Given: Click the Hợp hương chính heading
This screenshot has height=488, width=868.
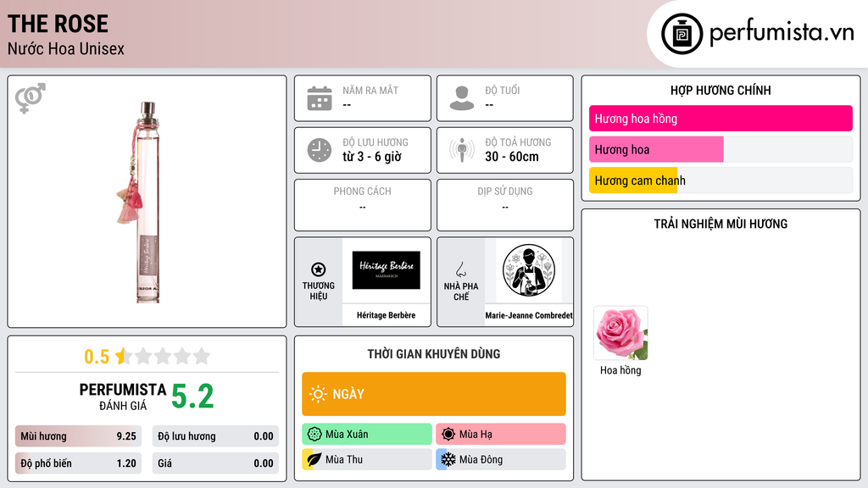Looking at the screenshot, I should pos(721,90).
